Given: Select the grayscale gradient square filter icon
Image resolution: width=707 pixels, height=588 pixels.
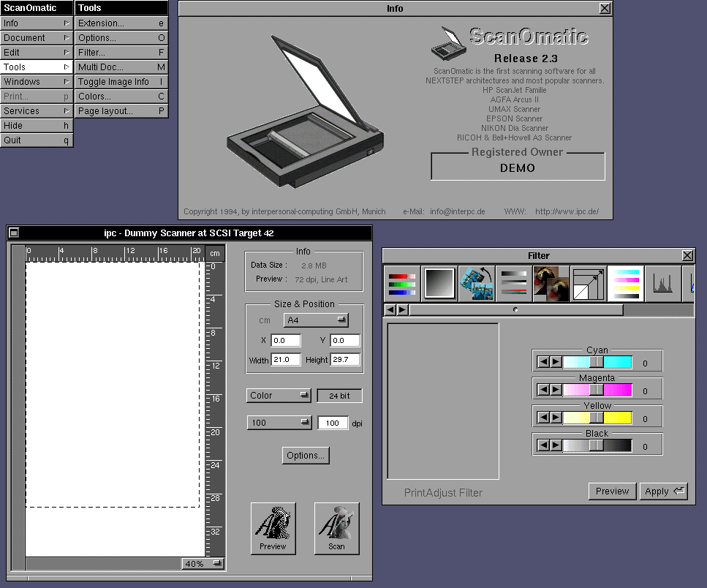Looking at the screenshot, I should pyautogui.click(x=439, y=284).
